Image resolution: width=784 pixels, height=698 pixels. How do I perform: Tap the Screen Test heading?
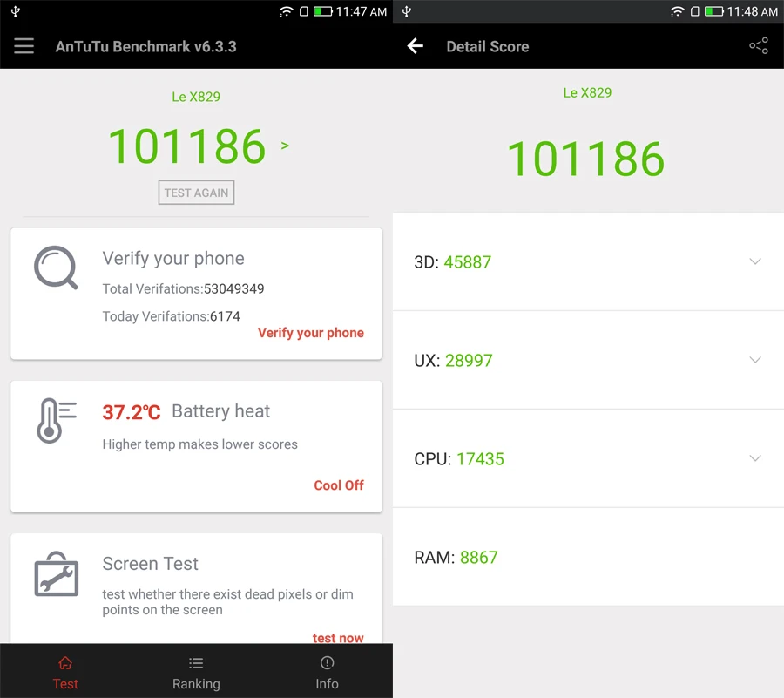[x=150, y=564]
